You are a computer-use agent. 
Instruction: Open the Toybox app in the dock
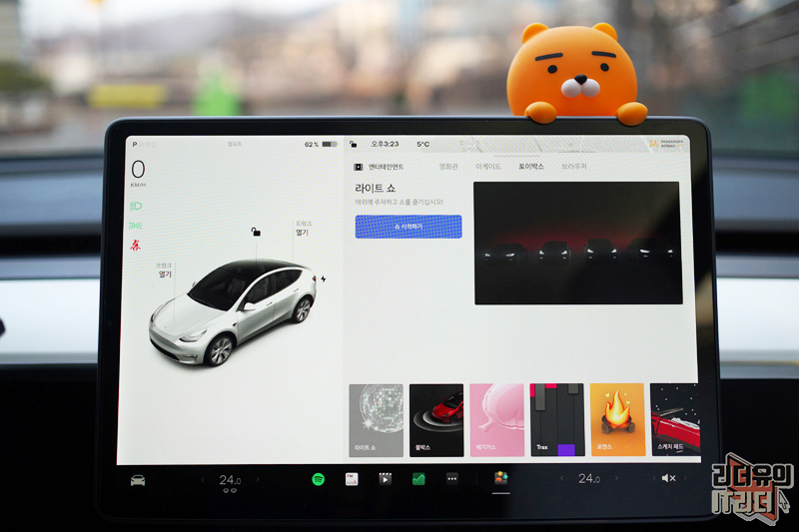(501, 477)
